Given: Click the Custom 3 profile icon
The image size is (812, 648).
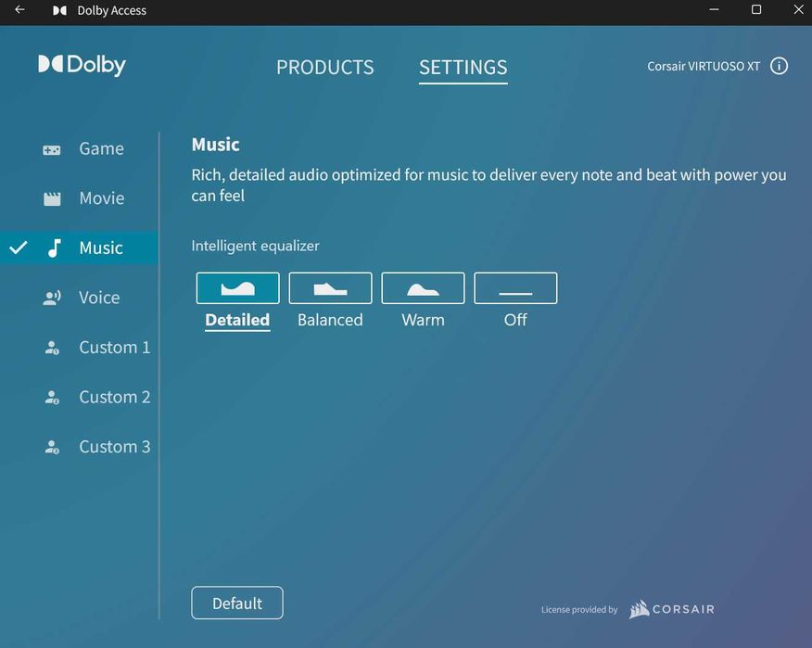Looking at the screenshot, I should click(52, 447).
